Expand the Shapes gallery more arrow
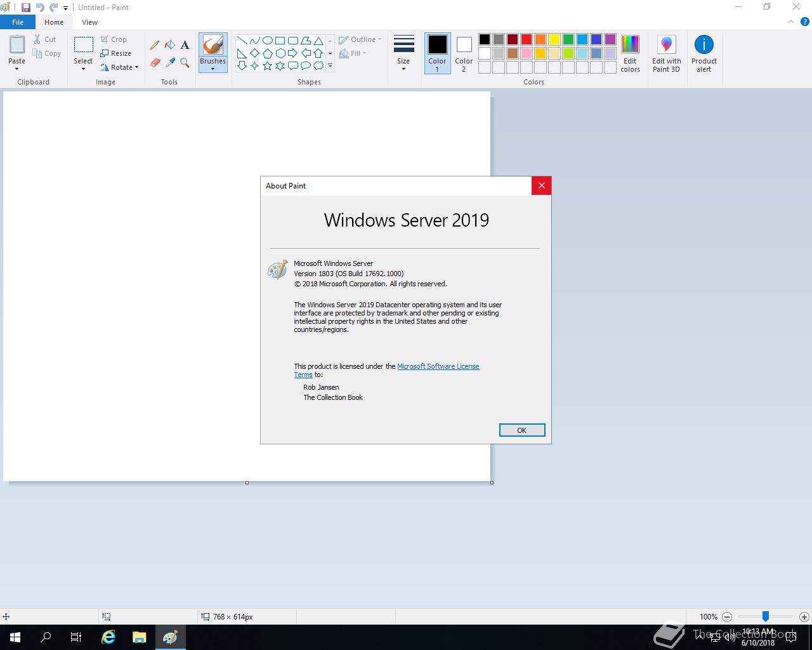Viewport: 812px width, 650px height. click(330, 66)
